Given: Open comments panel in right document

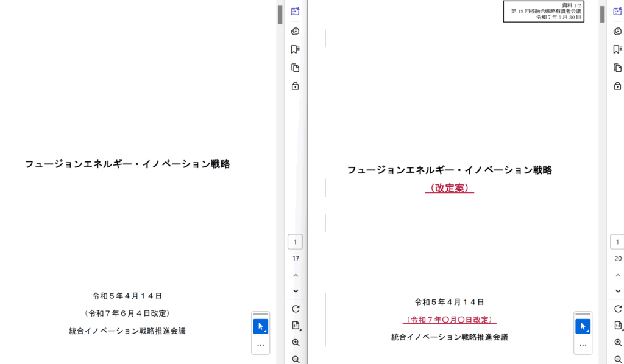Looking at the screenshot, I should (618, 31).
